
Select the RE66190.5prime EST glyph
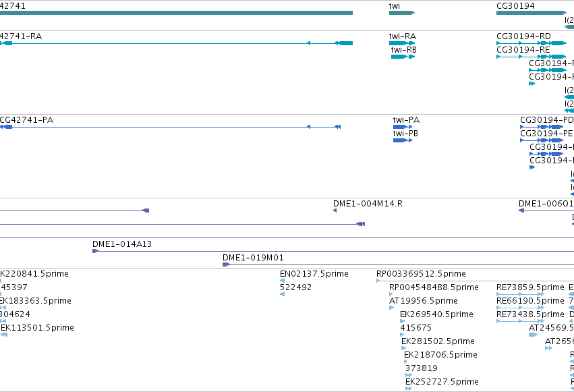520,308
